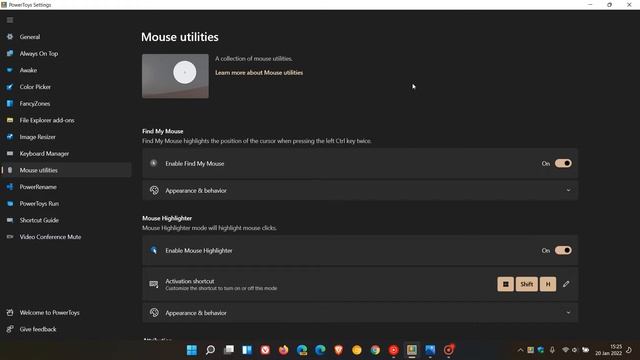Screen dimensions: 640x360
Task: Click palette icon in Mouse Highlighter appearance
Action: tap(154, 313)
